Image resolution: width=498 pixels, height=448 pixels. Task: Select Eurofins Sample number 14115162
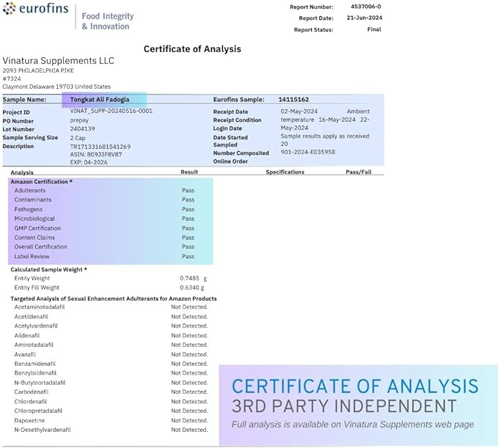(293, 99)
